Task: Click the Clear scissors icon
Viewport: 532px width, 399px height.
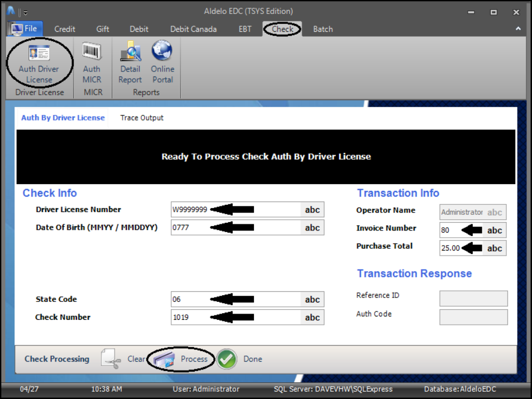Action: point(111,359)
